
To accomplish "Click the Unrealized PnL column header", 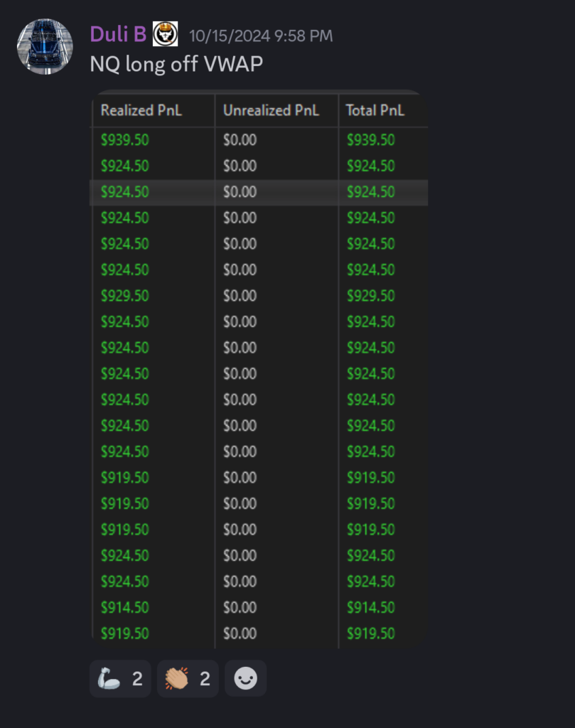I will pyautogui.click(x=271, y=110).
